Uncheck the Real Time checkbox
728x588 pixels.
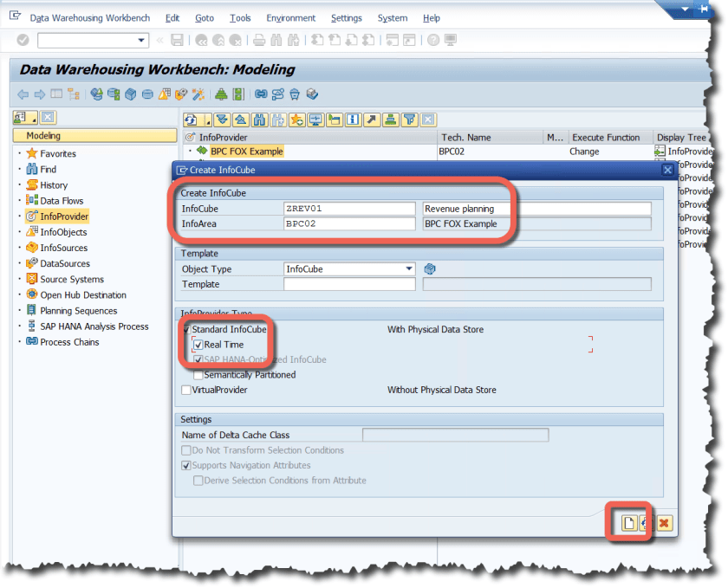(x=198, y=345)
